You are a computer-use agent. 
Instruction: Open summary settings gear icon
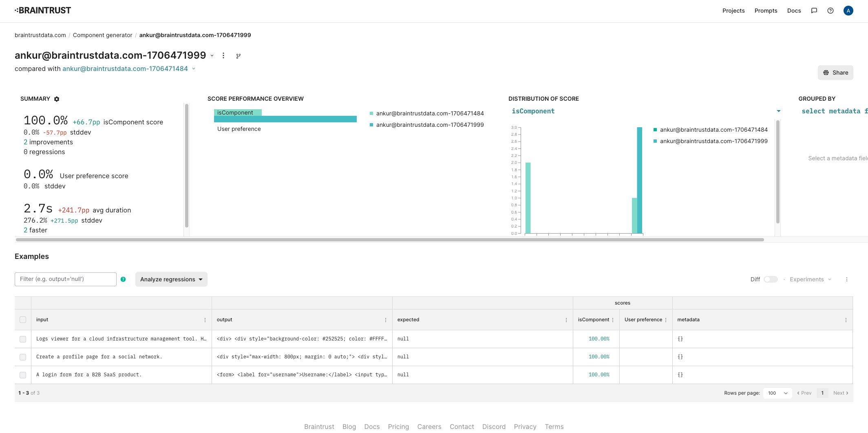pyautogui.click(x=57, y=99)
